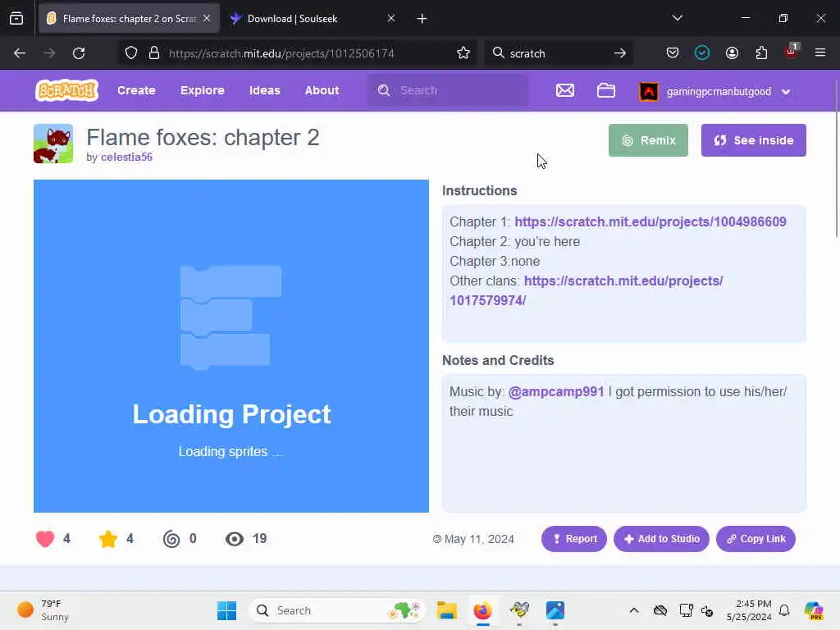Open the Firefox hamburger menu

[x=820, y=53]
